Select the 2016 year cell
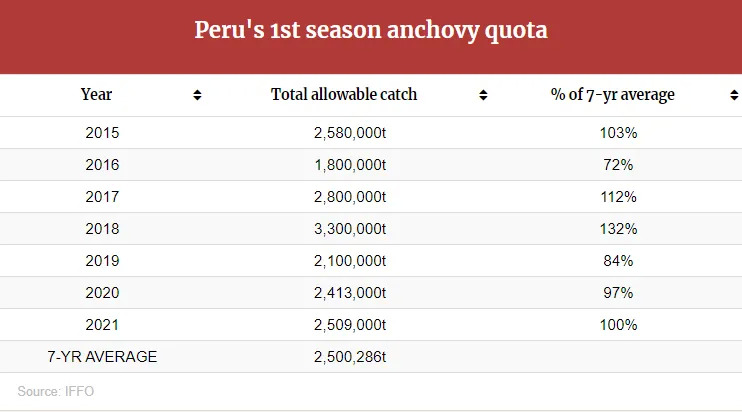Screen dimensions: 742x412 [x=101, y=164]
